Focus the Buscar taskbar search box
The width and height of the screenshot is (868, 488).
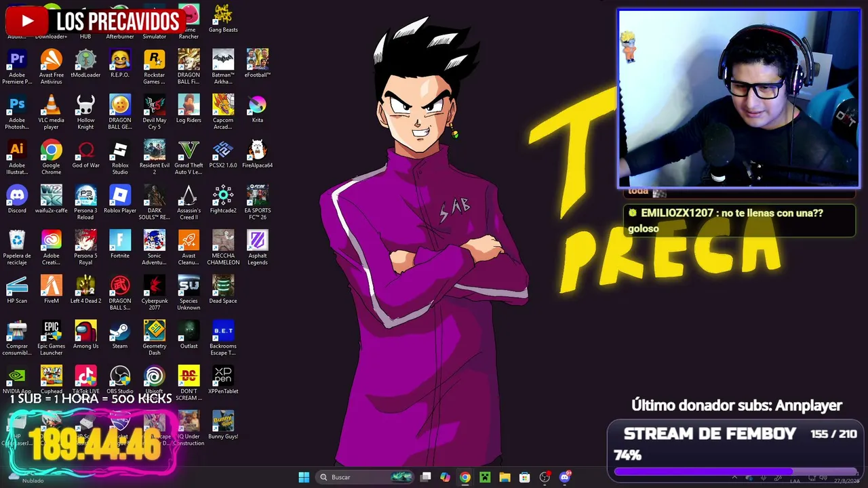coord(365,477)
